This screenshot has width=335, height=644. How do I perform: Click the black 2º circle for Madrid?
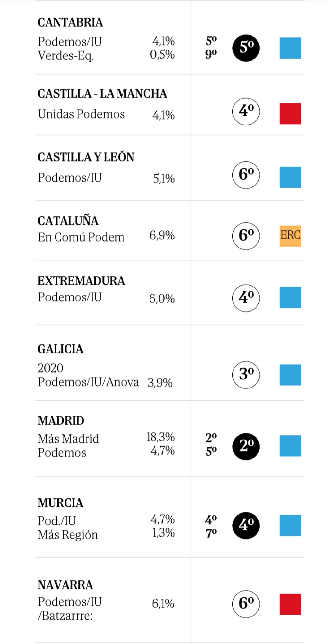click(x=246, y=446)
